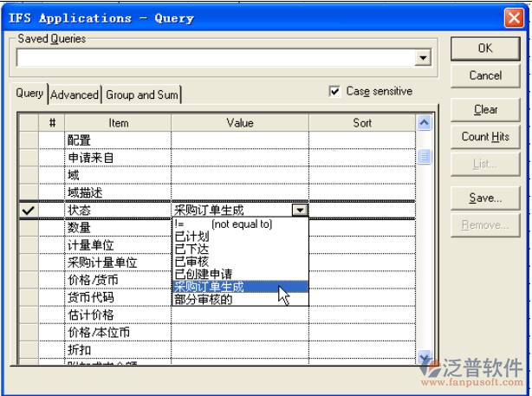
Task: Open the Group and Sum tab
Action: (x=142, y=94)
